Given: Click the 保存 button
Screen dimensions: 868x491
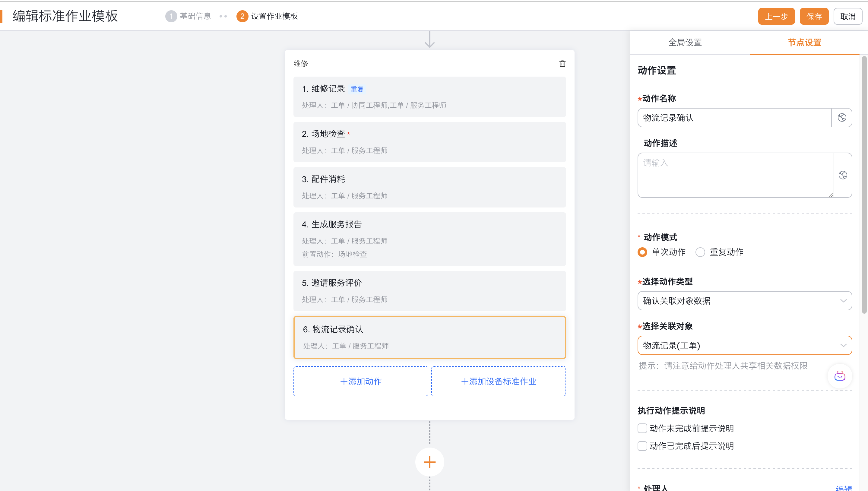Looking at the screenshot, I should [814, 17].
